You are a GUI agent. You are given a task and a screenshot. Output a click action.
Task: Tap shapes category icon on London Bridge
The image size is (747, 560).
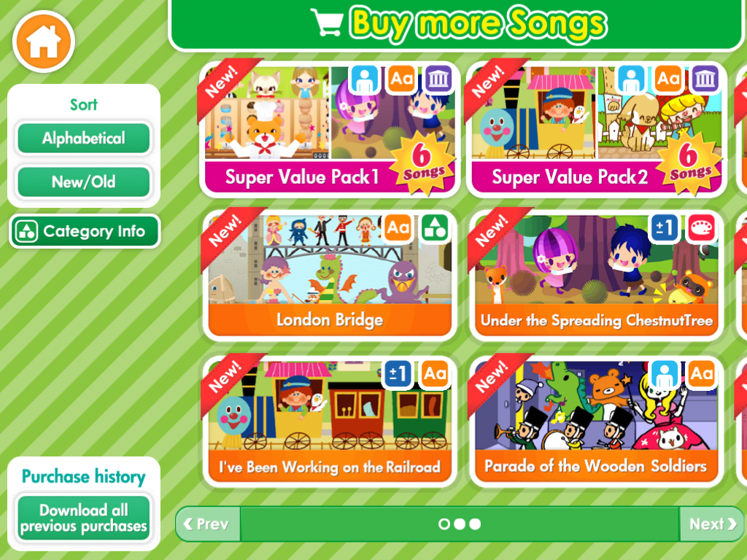tap(435, 228)
